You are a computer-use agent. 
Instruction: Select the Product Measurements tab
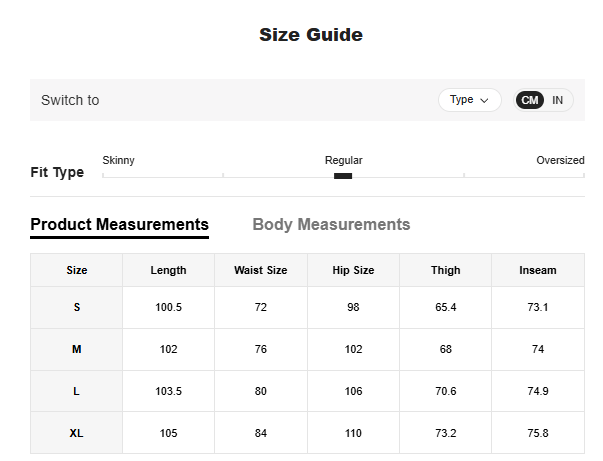119,224
